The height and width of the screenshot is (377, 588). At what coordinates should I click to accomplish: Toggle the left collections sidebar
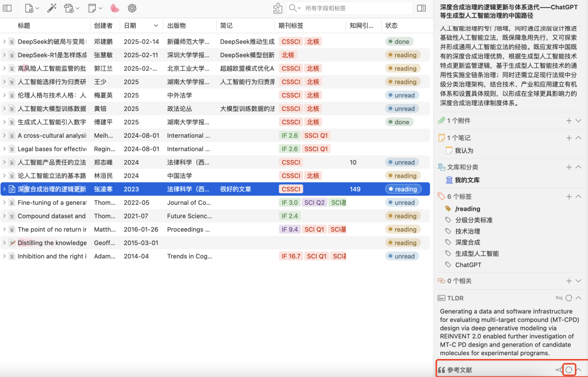click(x=7, y=8)
